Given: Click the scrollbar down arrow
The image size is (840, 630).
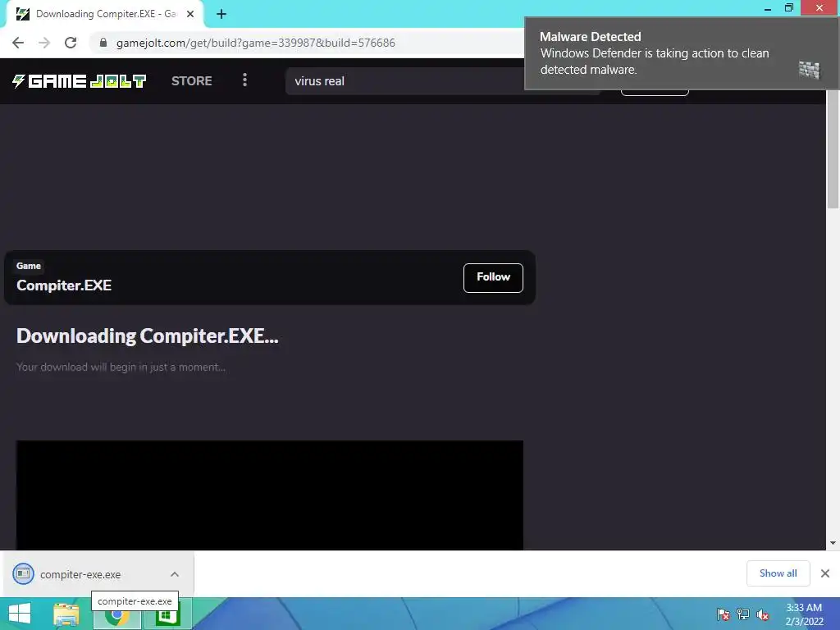Looking at the screenshot, I should (x=833, y=543).
